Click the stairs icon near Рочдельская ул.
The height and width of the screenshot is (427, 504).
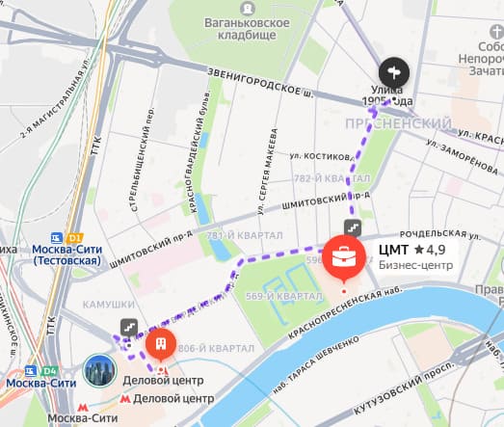[x=353, y=227]
